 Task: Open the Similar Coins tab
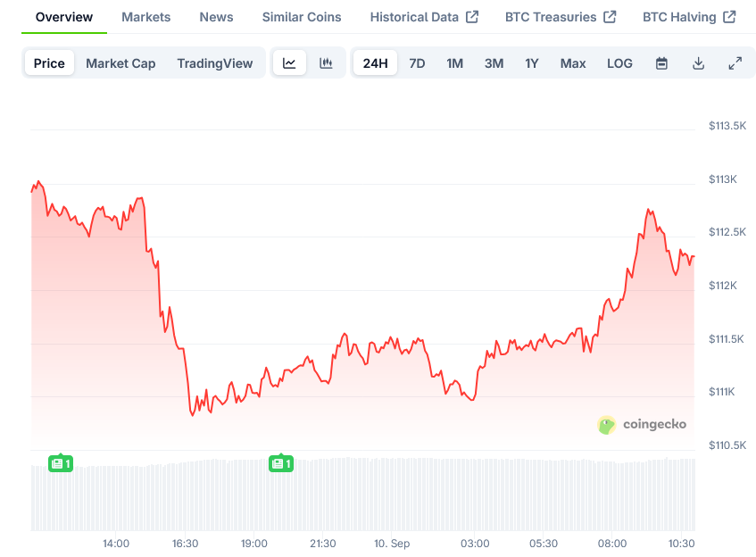302,17
